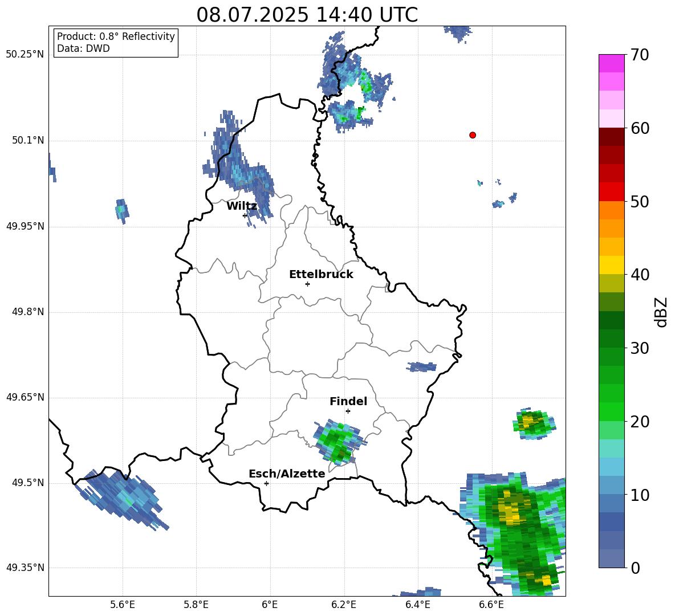Click the Wiltz station cross marker
The width and height of the screenshot is (675, 616).
point(245,215)
